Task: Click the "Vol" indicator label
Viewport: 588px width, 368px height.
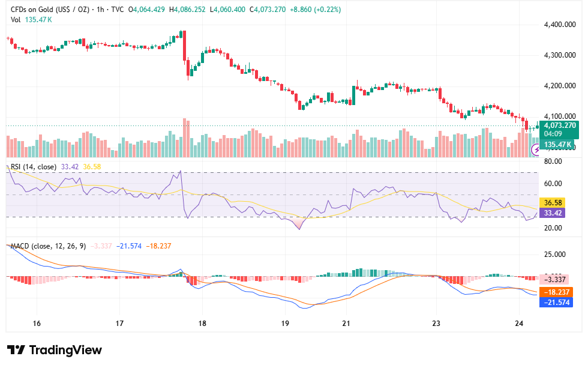Action: tap(16, 19)
